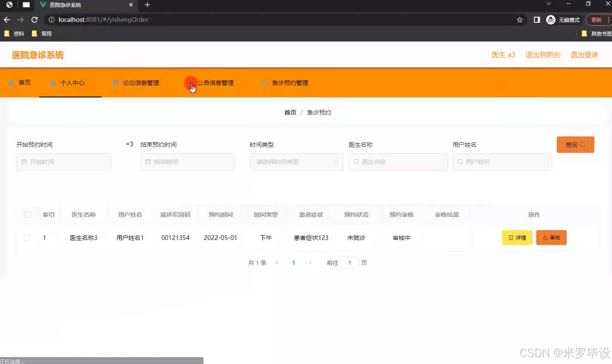Open the 请选择时间类型 dropdown
The image size is (612, 364).
point(296,162)
